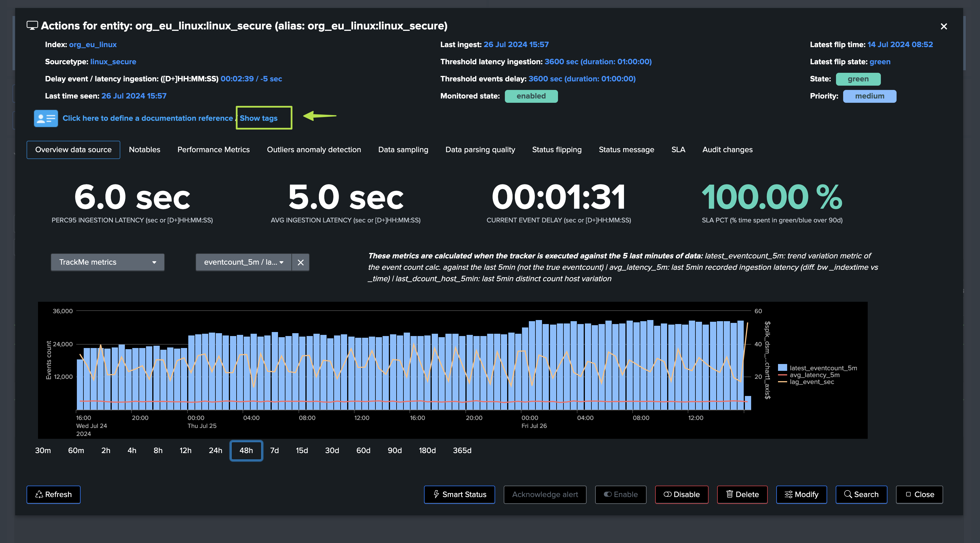Click the documentation reference card icon
This screenshot has width=980, height=543.
[x=46, y=118]
